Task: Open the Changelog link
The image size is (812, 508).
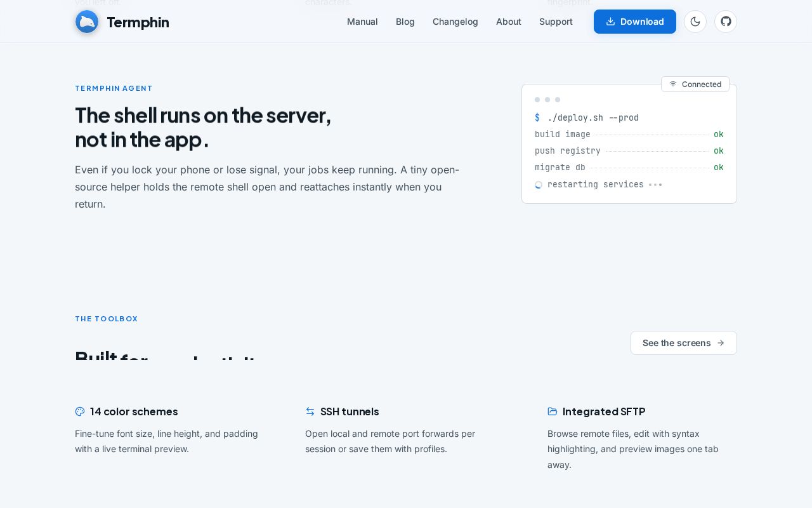Action: click(455, 22)
